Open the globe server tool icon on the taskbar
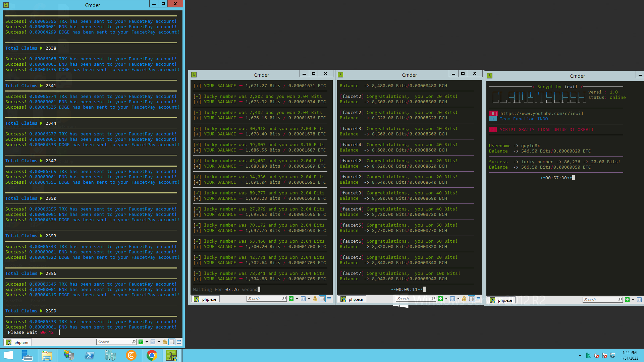Screen dimensions: 644x362 pyautogui.click(x=69, y=355)
